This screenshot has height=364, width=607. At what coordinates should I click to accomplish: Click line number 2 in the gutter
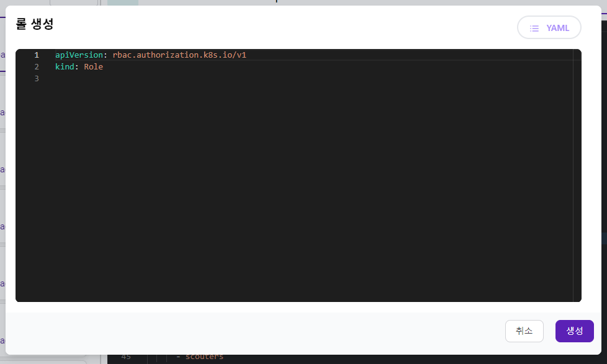pos(37,66)
